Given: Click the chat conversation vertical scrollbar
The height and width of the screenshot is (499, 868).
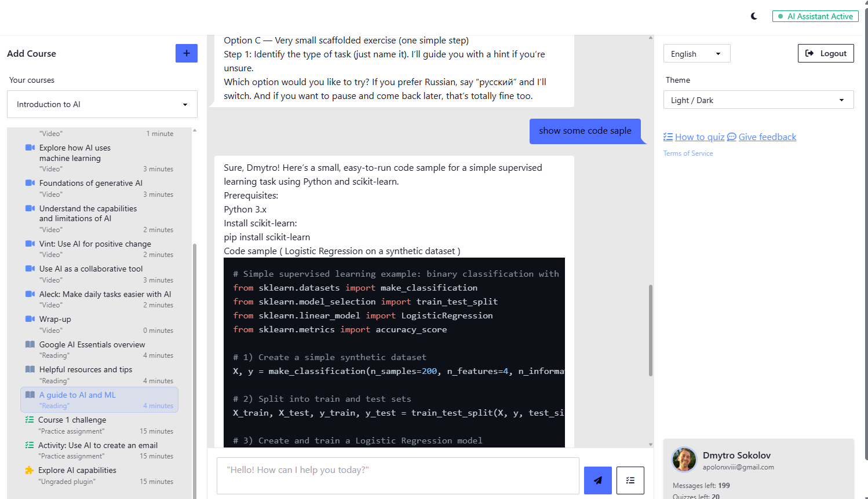Looking at the screenshot, I should pyautogui.click(x=651, y=330).
